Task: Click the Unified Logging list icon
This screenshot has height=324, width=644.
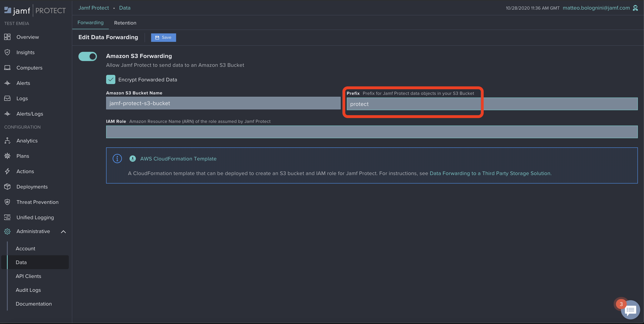Action: (7, 217)
